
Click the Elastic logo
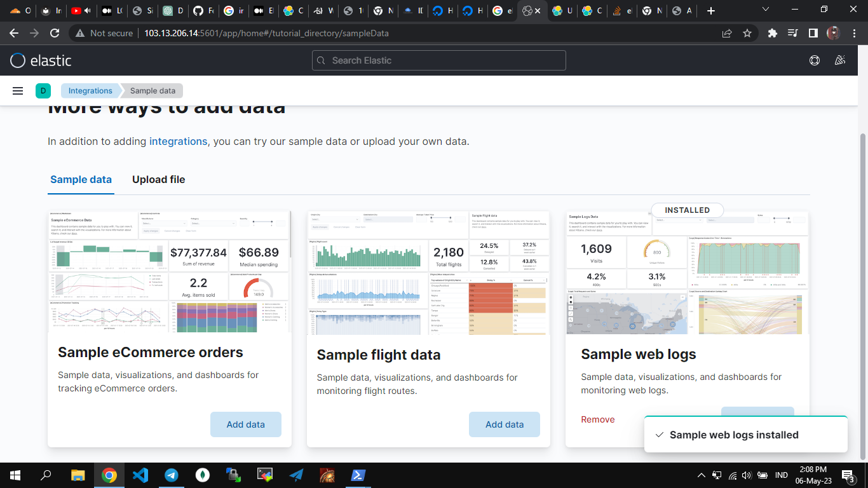pos(41,60)
